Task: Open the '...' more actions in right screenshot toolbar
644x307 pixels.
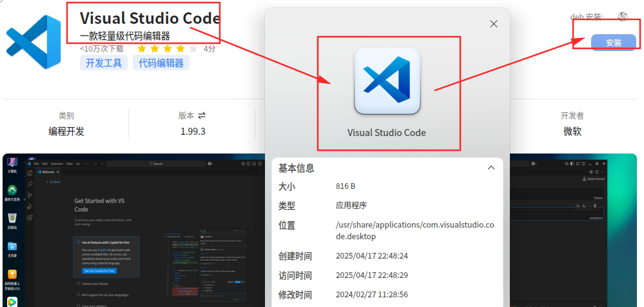Action: pos(603,172)
